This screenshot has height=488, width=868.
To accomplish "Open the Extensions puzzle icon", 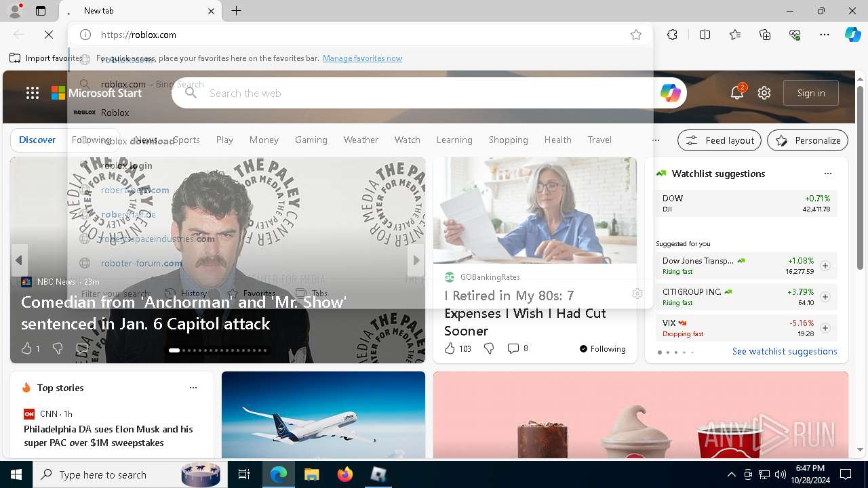I will pos(672,35).
